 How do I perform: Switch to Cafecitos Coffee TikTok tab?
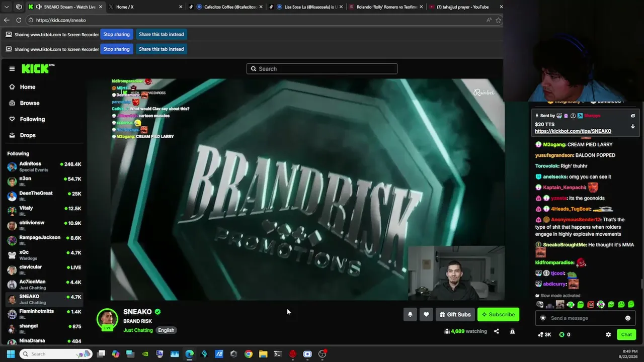pyautogui.click(x=226, y=7)
